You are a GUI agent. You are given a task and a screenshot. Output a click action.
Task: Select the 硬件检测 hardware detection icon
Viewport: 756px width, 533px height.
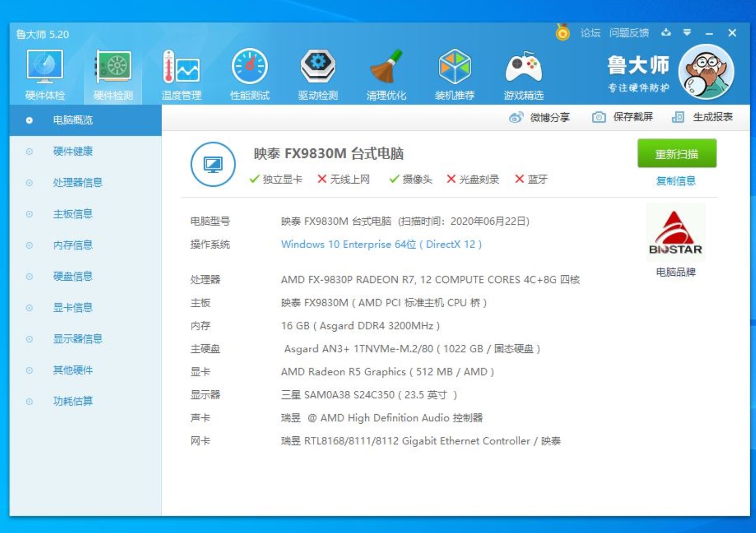pyautogui.click(x=113, y=75)
